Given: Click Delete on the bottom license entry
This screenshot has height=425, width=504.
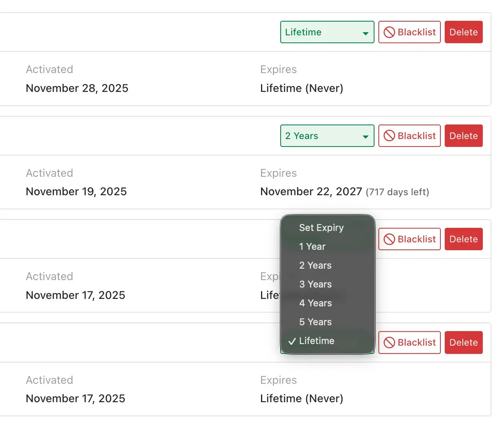Looking at the screenshot, I should pos(464,342).
